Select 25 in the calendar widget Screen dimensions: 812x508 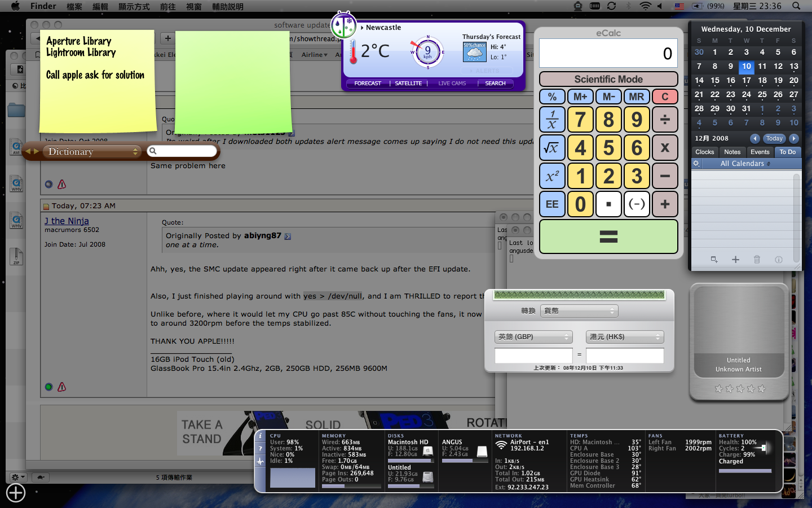(x=762, y=94)
